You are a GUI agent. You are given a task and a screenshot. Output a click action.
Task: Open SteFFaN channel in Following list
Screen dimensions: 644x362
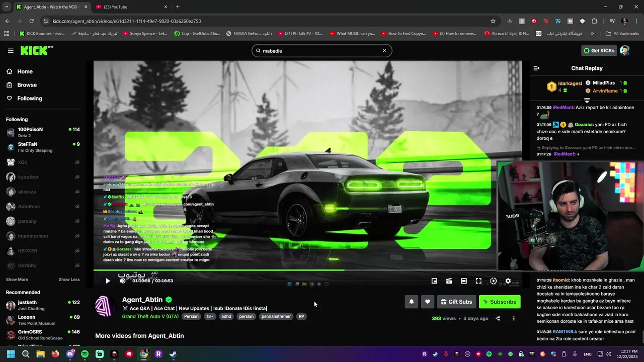coord(43,147)
